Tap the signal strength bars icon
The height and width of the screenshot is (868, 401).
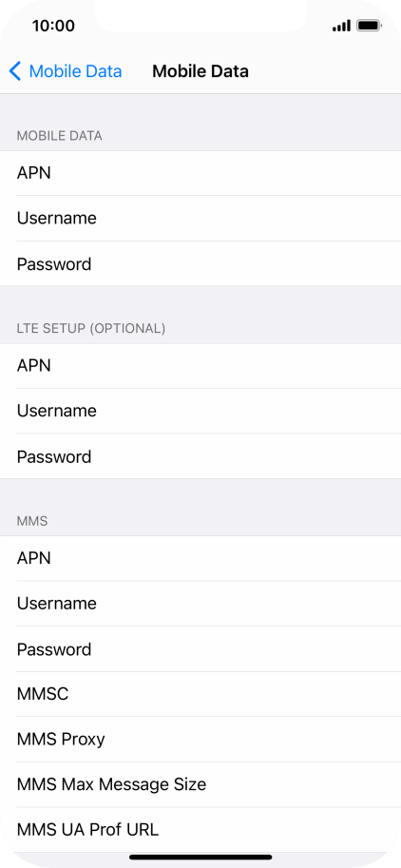pyautogui.click(x=341, y=26)
